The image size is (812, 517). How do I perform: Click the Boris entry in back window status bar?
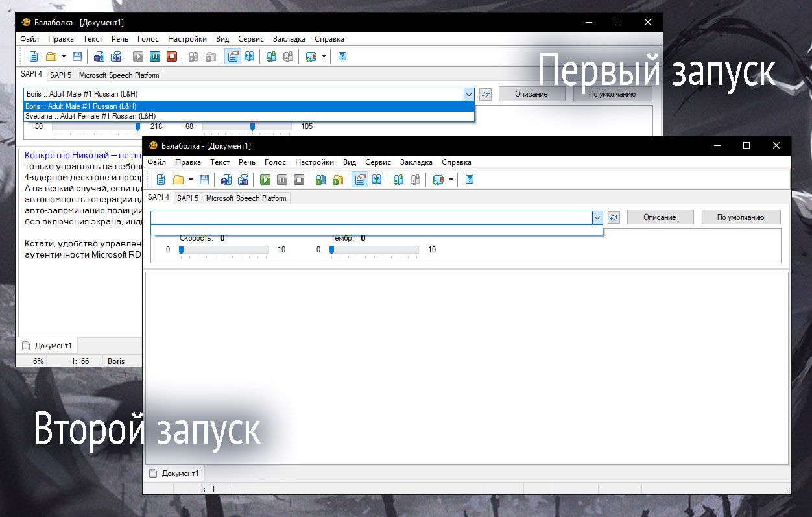(116, 361)
